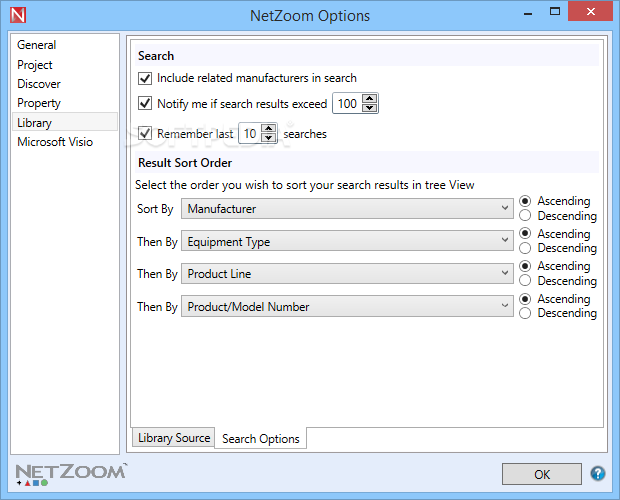Open the Product Line dropdown

[347, 274]
